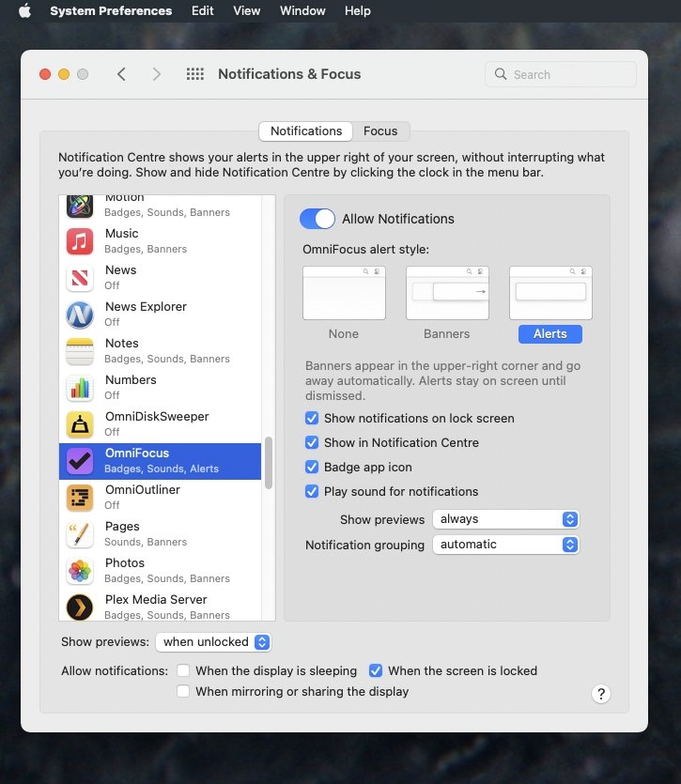Click the OmniFocus checkmark icon
681x784 pixels.
click(80, 461)
